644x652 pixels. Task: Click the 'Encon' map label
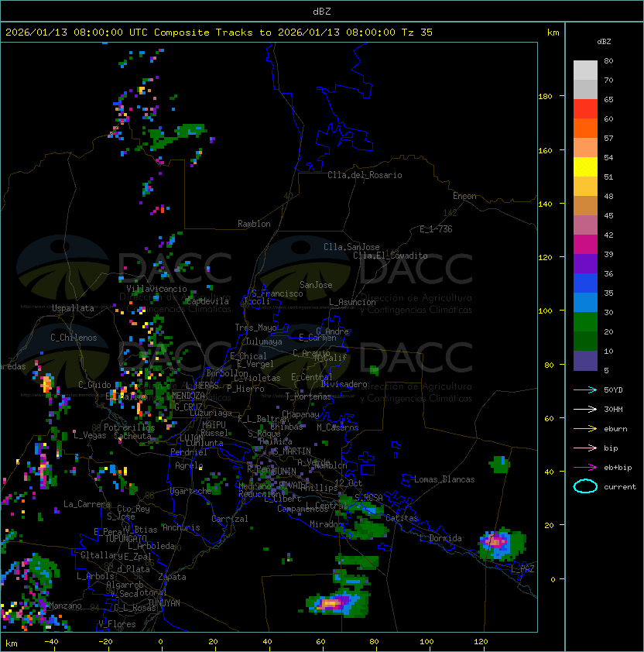click(x=464, y=196)
